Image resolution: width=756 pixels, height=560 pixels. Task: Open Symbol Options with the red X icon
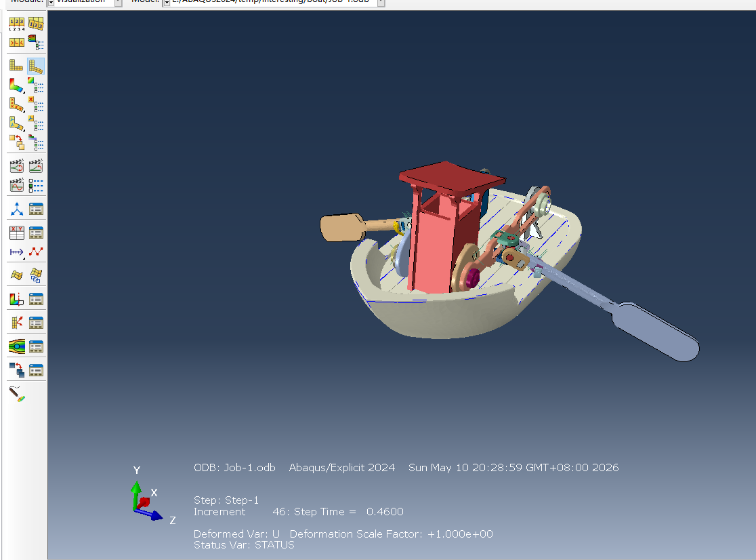tap(36, 104)
